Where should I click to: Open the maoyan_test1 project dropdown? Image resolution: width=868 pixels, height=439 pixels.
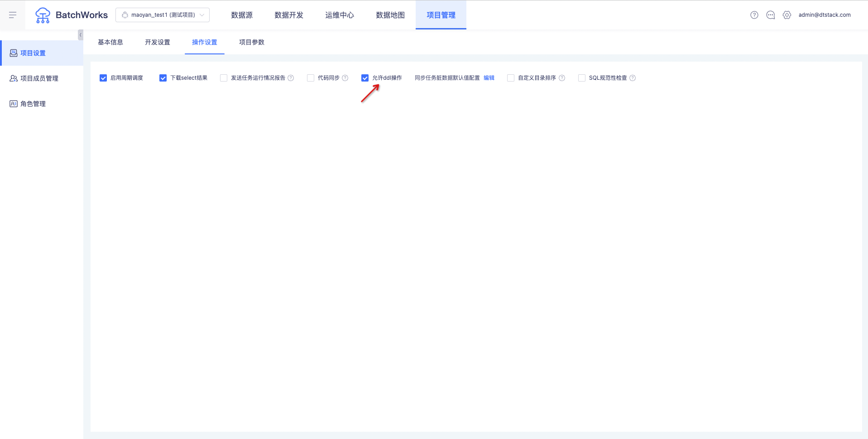tap(163, 15)
